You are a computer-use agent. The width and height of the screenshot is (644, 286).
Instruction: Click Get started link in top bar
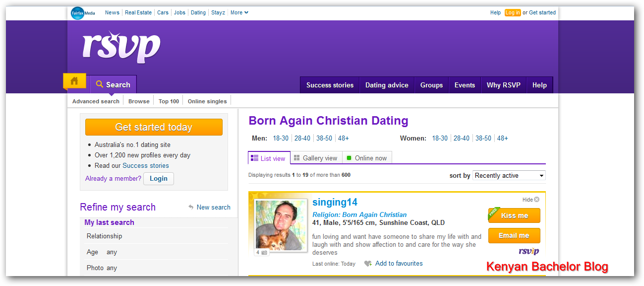tap(542, 12)
